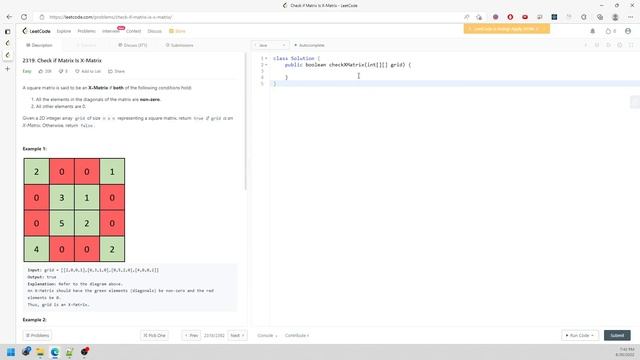
Task: Click the browser back arrow
Action: click(x=9, y=17)
